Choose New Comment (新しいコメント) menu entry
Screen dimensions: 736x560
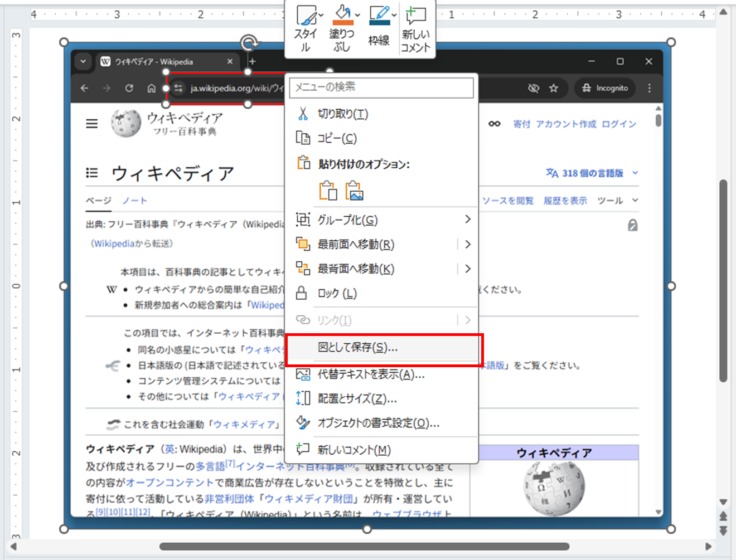(381, 450)
